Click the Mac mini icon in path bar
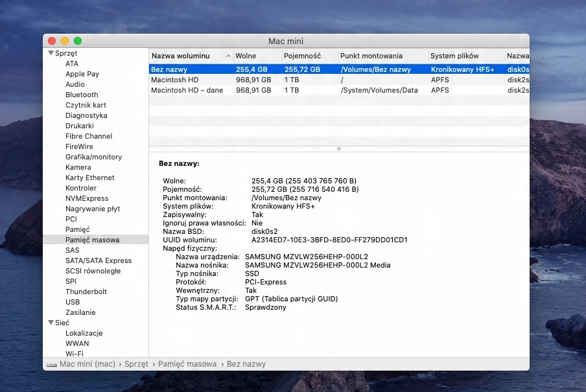The height and width of the screenshot is (392, 586). [x=52, y=365]
